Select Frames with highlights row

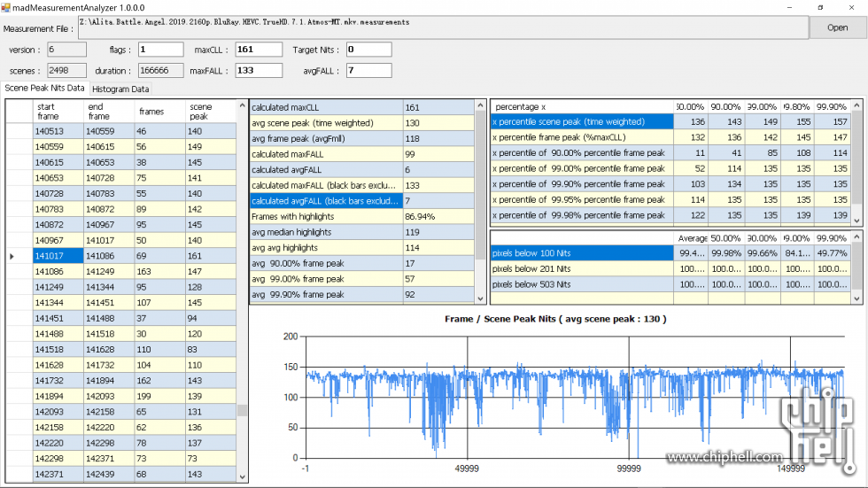(x=362, y=216)
